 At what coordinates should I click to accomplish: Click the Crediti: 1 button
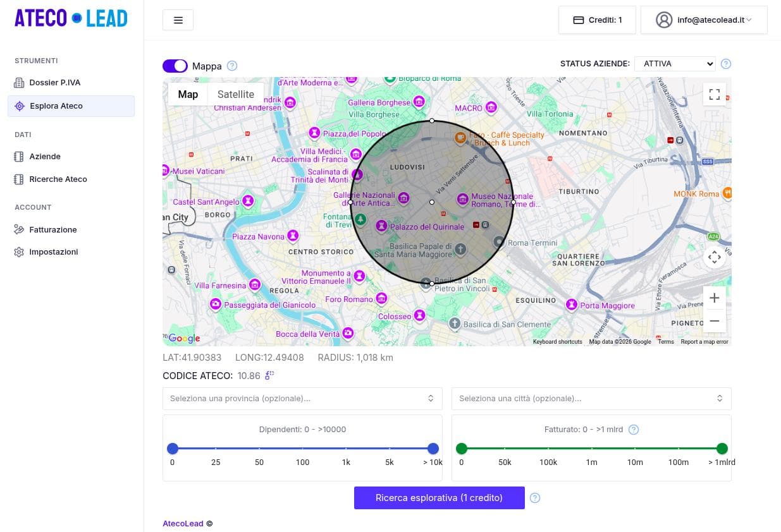pyautogui.click(x=596, y=20)
